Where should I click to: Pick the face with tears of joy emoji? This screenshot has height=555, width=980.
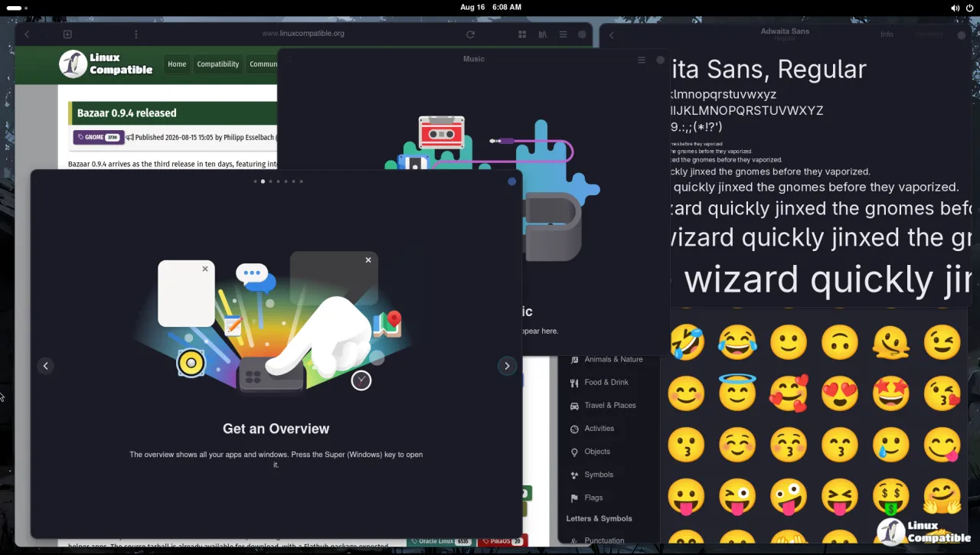[737, 342]
